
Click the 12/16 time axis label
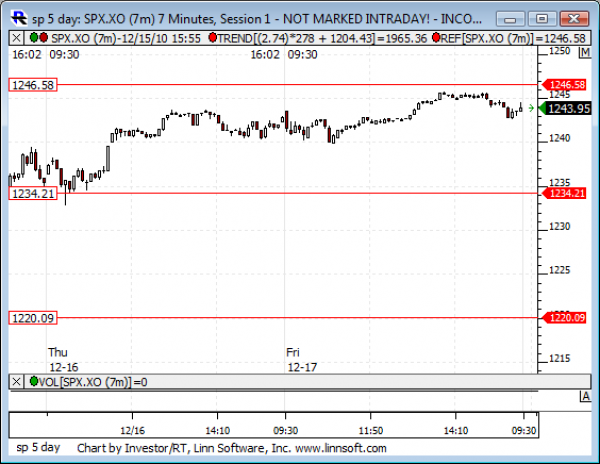click(132, 431)
